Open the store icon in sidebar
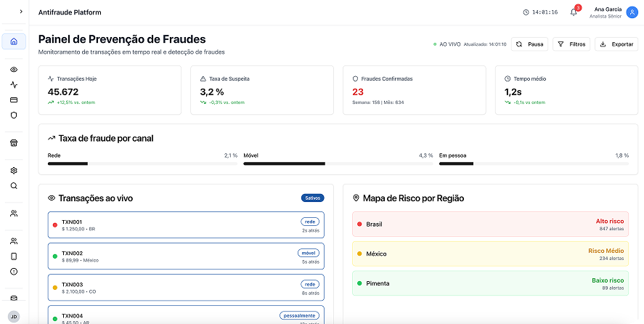The image size is (644, 324). point(14,143)
